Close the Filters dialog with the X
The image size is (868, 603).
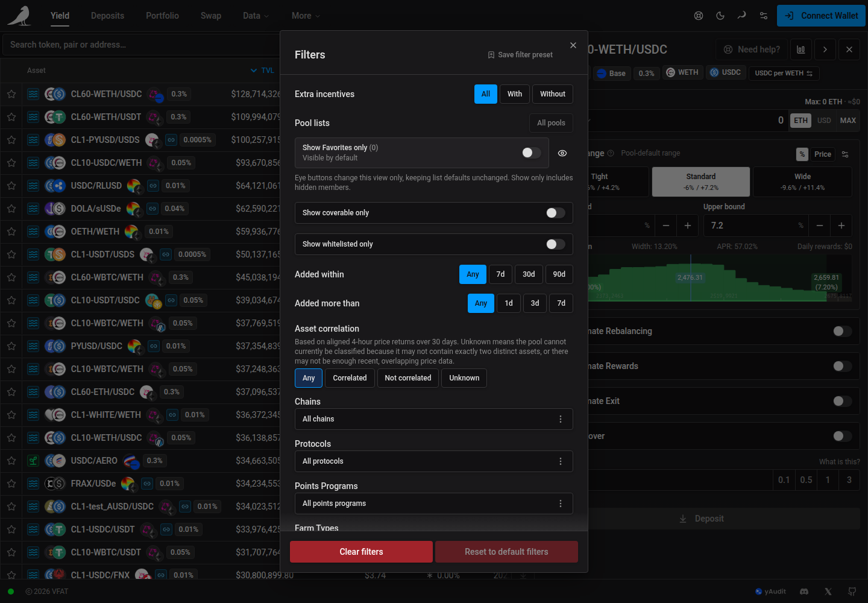(573, 45)
